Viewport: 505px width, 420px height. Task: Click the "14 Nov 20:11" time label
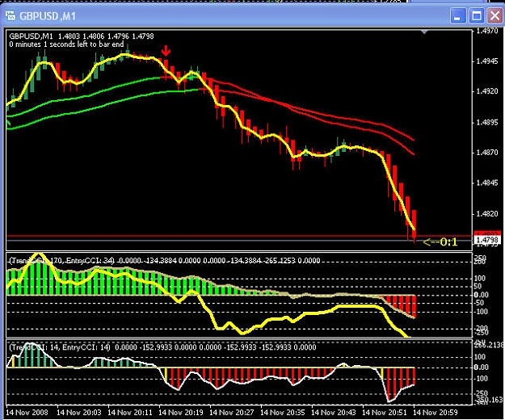pos(130,412)
